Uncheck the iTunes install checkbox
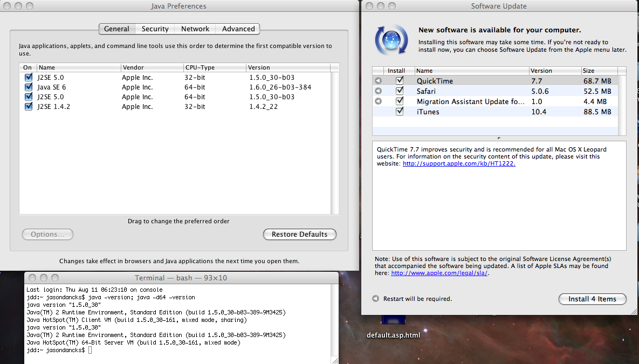The height and width of the screenshot is (364, 639). pos(400,111)
